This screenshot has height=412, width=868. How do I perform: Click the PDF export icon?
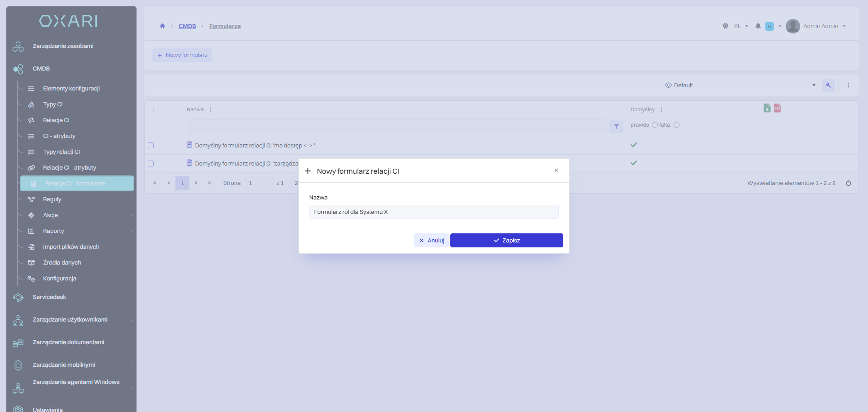click(777, 108)
